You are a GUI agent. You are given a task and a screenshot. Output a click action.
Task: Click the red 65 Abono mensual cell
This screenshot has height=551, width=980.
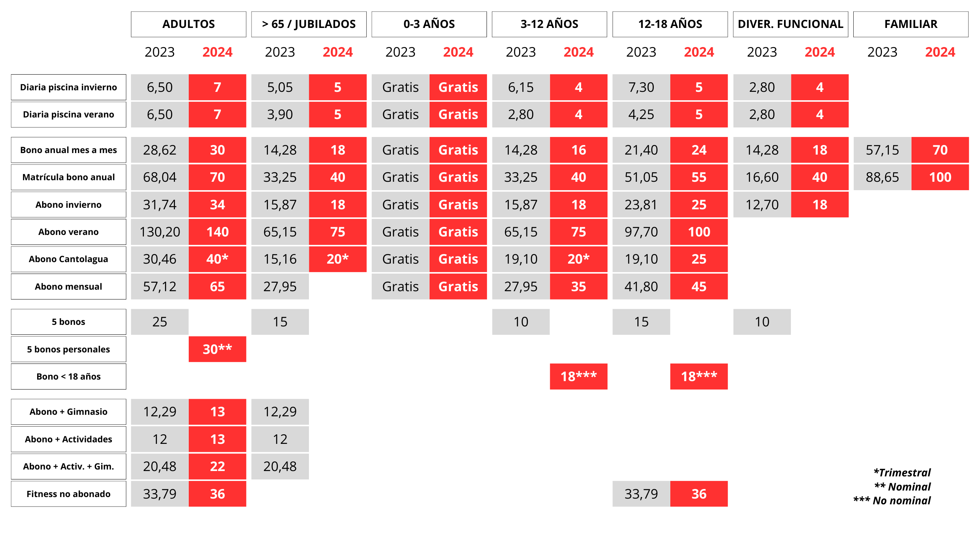pos(217,287)
